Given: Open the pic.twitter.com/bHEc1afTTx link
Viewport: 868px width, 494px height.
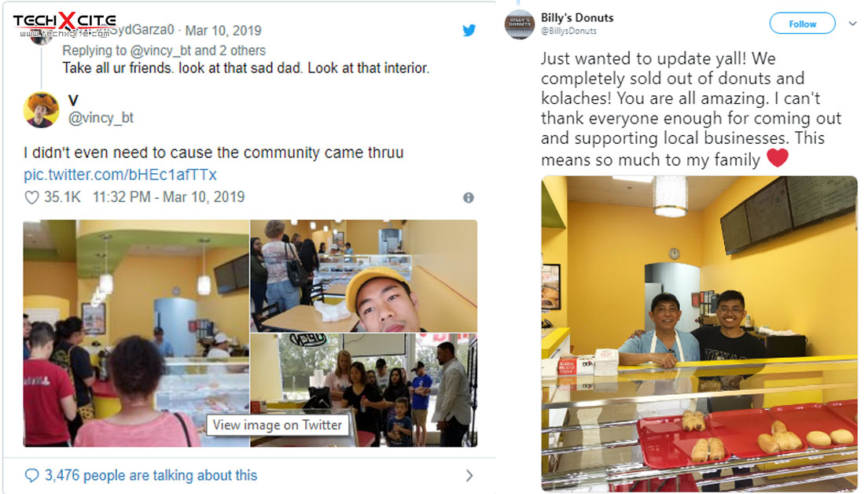Looking at the screenshot, I should 120,175.
